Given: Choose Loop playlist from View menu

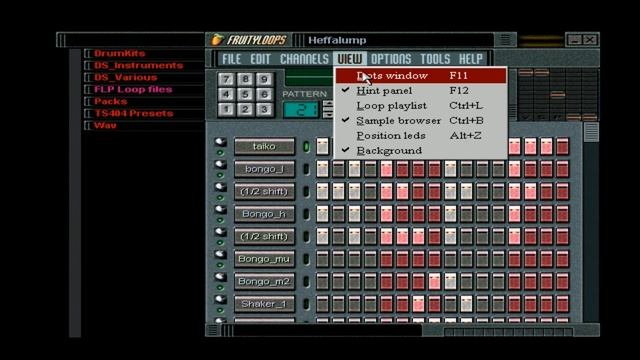Looking at the screenshot, I should (421, 106).
